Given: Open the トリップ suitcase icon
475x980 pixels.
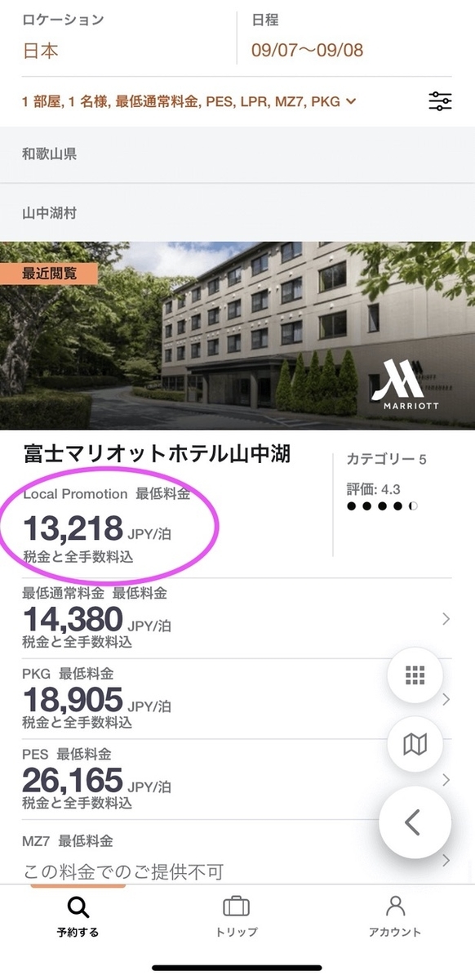Looking at the screenshot, I should (237, 906).
